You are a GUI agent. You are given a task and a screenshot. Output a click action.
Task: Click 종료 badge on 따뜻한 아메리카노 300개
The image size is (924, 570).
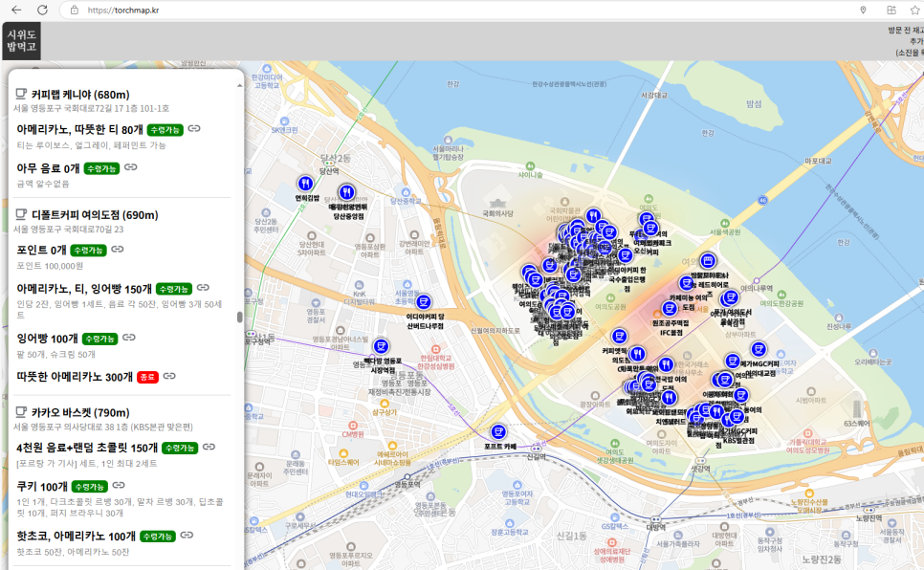click(147, 377)
